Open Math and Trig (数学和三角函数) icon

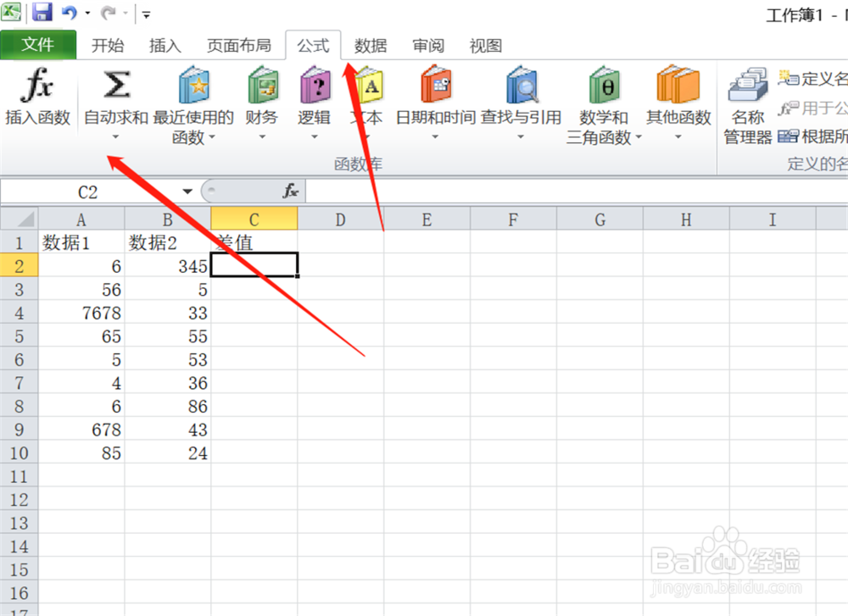[604, 85]
